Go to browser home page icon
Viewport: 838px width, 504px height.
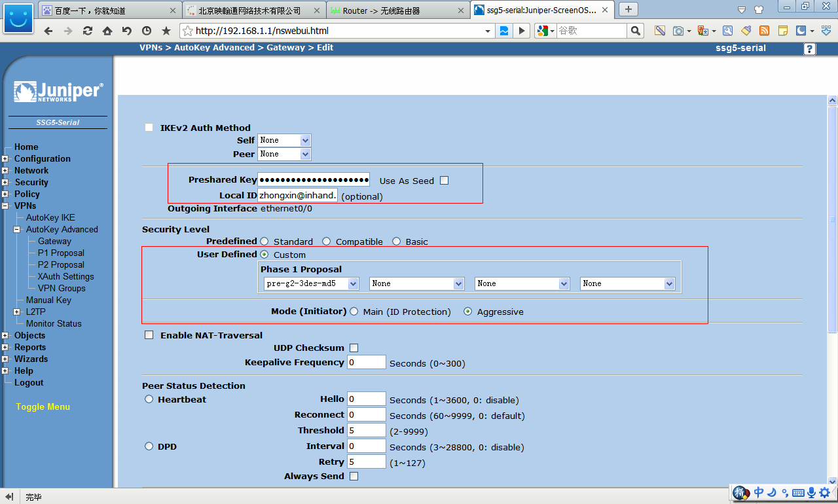(x=107, y=31)
